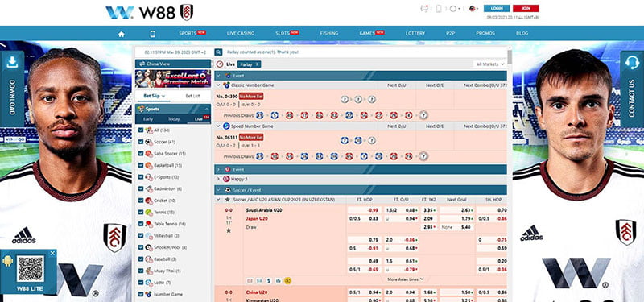Click the Classic Number Game ball icon
The image size is (644, 302).
point(226,85)
